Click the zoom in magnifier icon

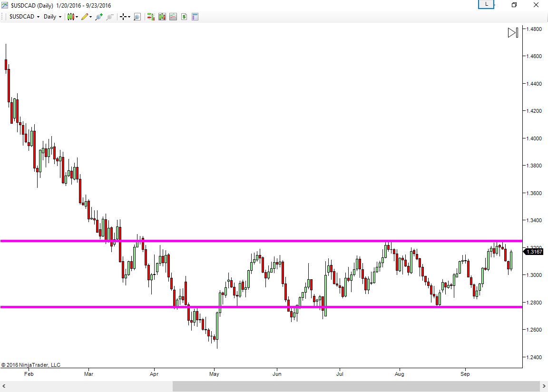click(x=99, y=17)
